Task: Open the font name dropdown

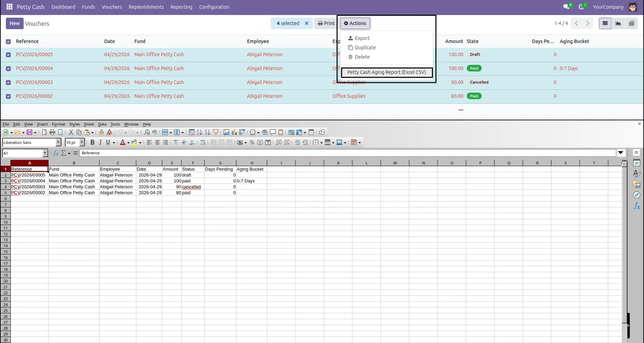Action: pos(58,143)
